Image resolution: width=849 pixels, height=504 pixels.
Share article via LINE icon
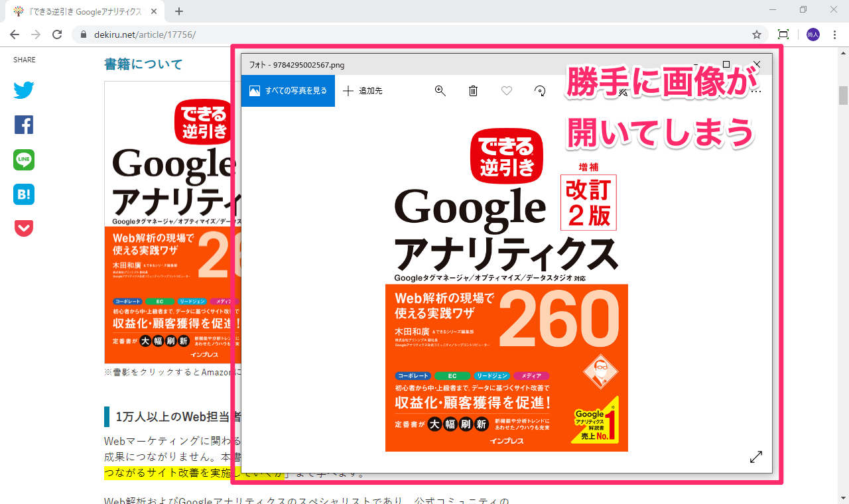click(24, 160)
